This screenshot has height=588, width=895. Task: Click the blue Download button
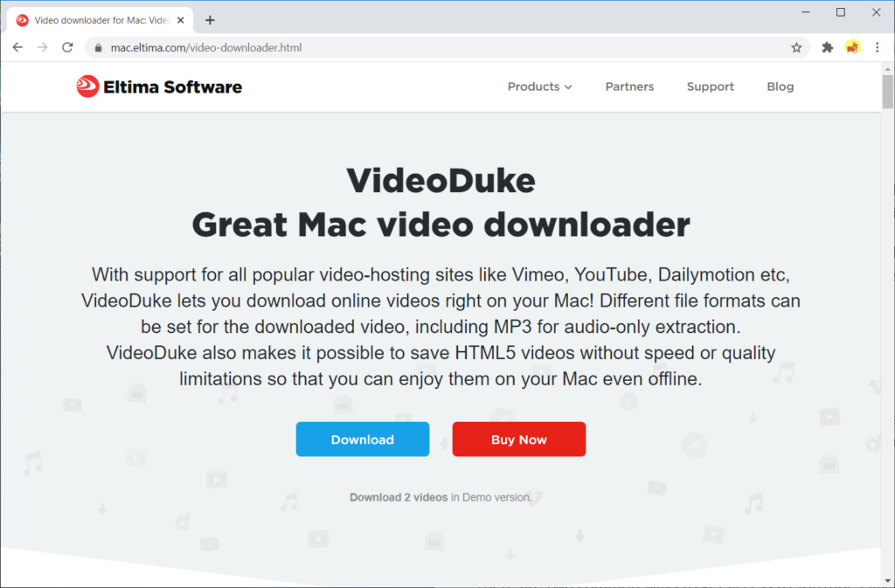[x=363, y=439]
